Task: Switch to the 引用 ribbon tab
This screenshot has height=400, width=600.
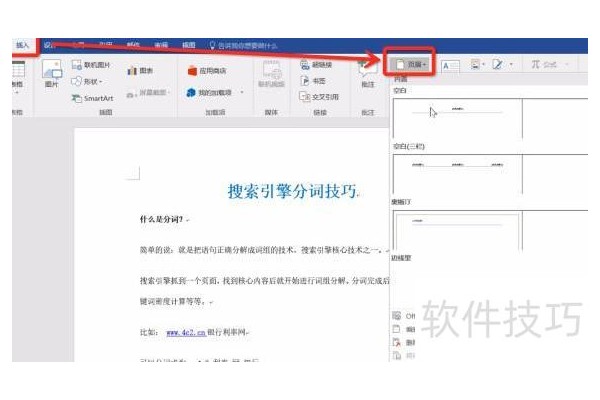Action: pyautogui.click(x=106, y=45)
